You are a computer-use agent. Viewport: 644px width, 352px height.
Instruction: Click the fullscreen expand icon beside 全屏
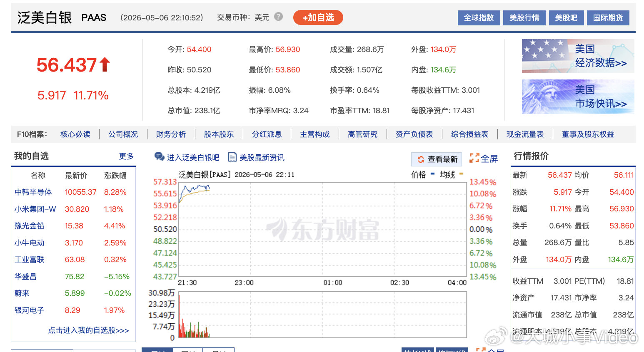click(x=474, y=158)
